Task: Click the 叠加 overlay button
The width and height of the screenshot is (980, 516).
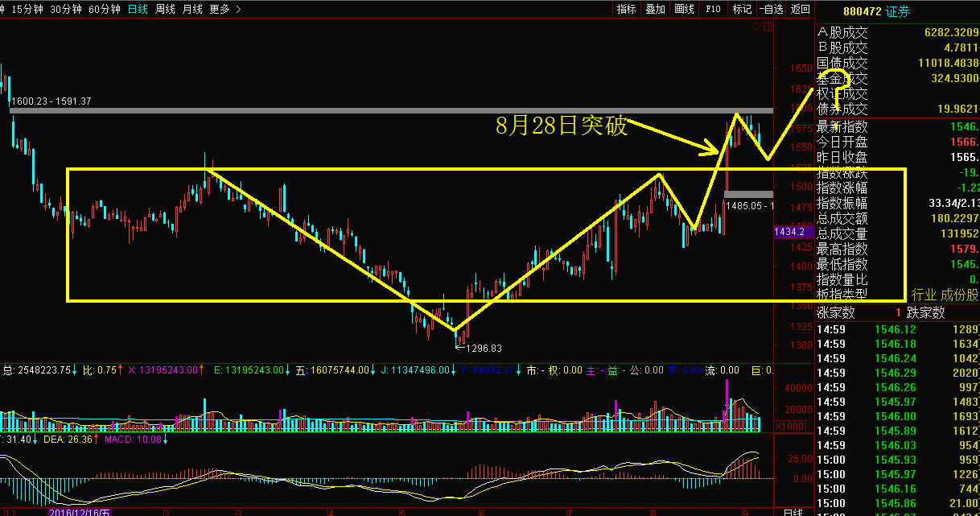Action: [x=655, y=9]
